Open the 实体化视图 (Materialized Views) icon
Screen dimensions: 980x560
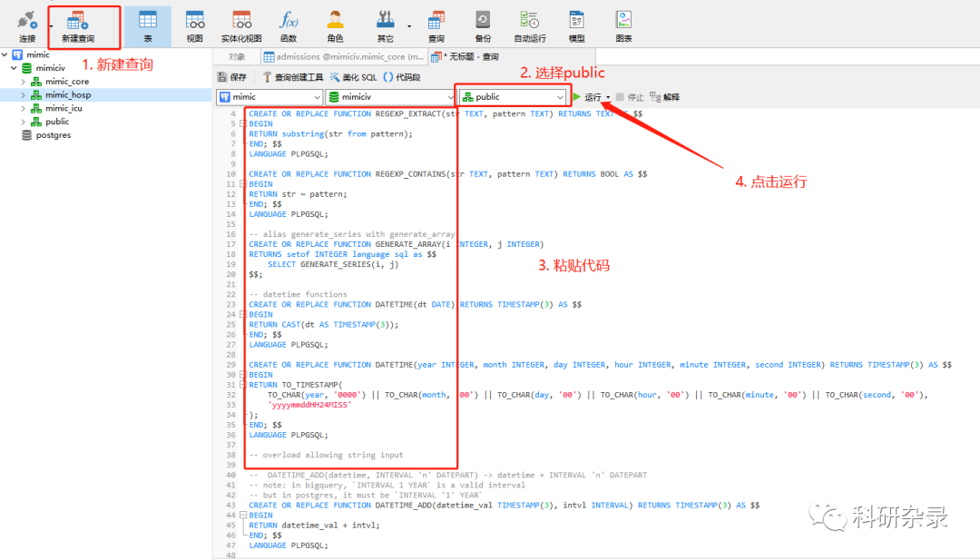click(x=240, y=25)
